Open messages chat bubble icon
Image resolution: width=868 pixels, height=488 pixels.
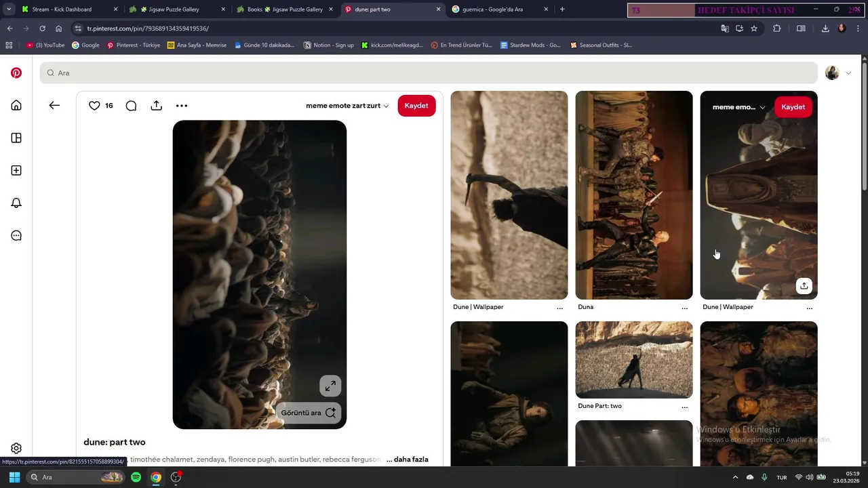tap(16, 235)
